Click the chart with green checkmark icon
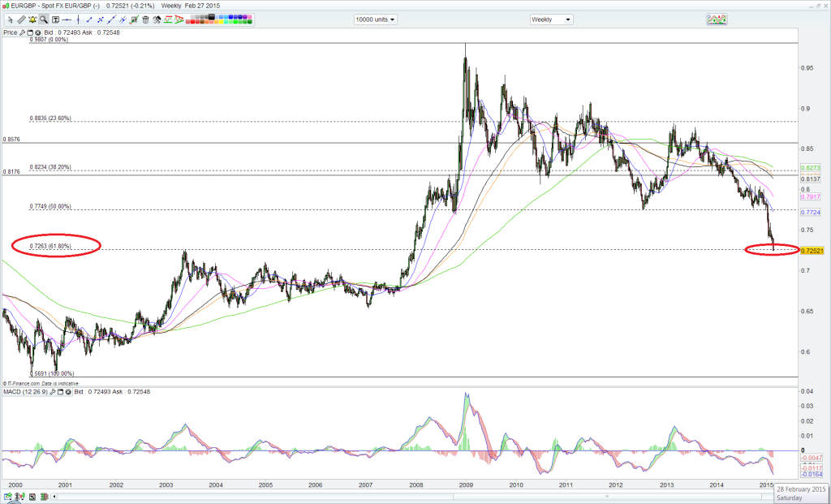 point(134,19)
